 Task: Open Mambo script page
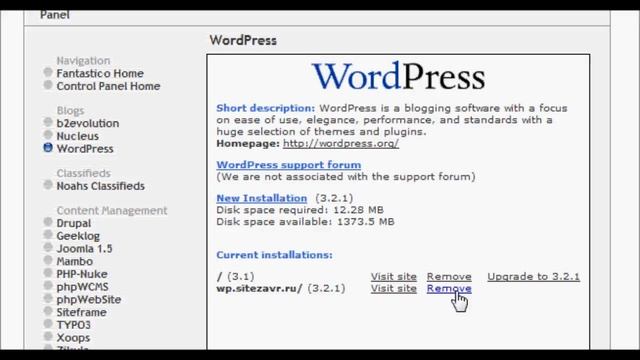click(75, 261)
